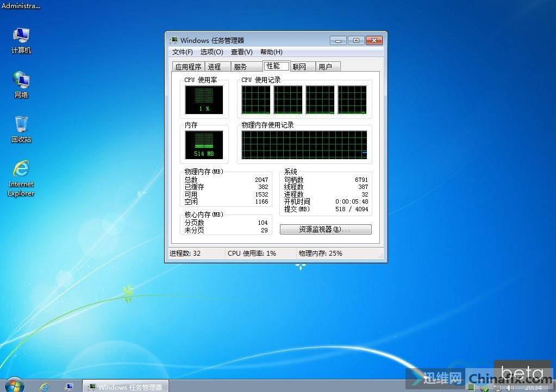This screenshot has width=556, height=392.
Task: Open the network status tray icon
Action: 497,388
